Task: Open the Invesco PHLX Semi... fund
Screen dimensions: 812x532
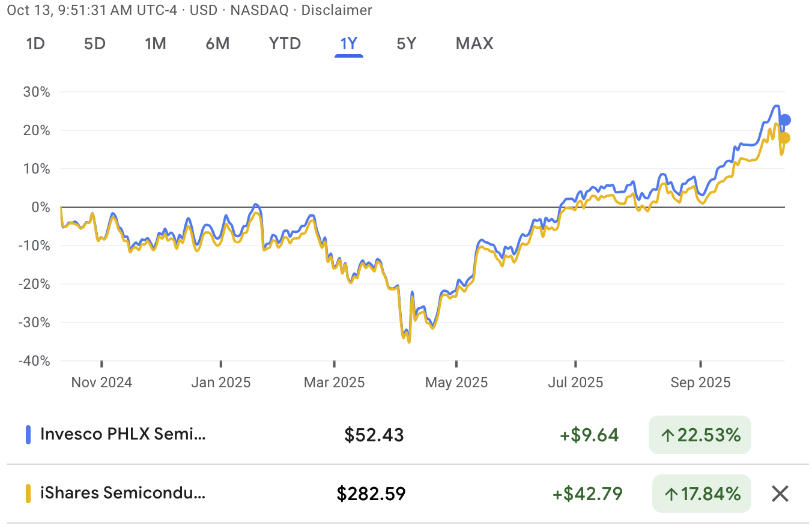Action: pos(123,435)
